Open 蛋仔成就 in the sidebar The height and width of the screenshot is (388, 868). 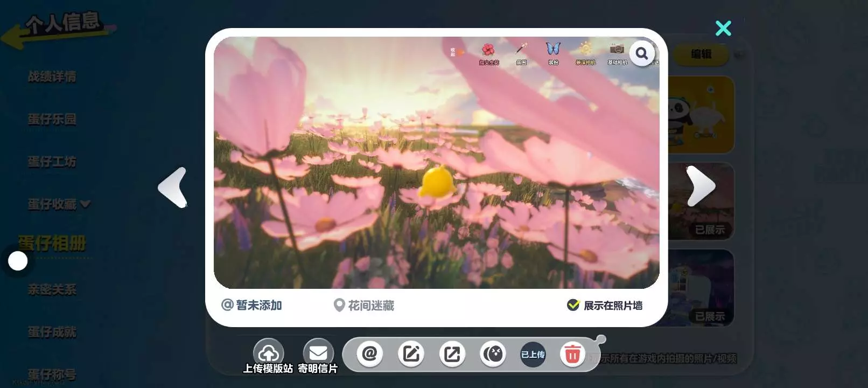click(x=52, y=332)
